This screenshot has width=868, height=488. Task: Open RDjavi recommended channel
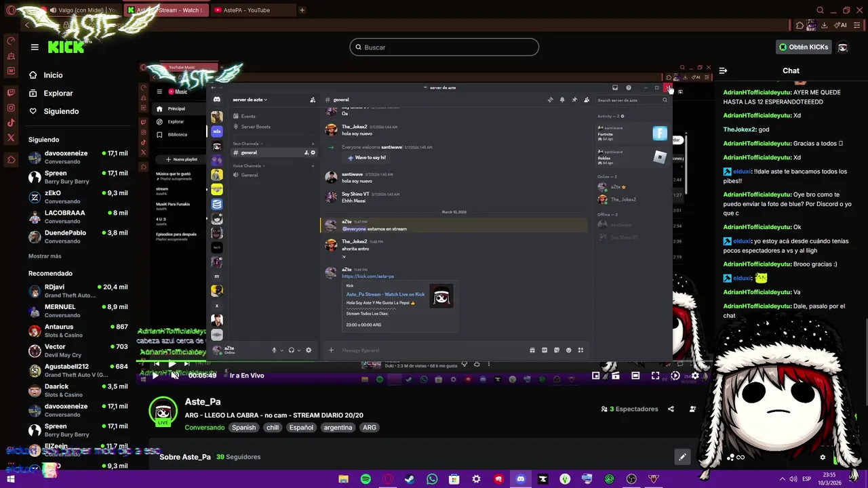(78, 291)
